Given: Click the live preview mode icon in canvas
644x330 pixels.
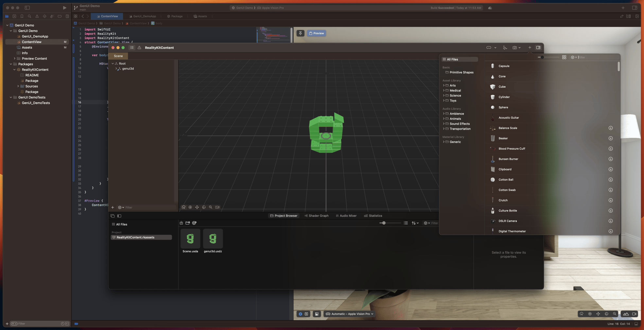Looking at the screenshot, I should click(300, 314).
